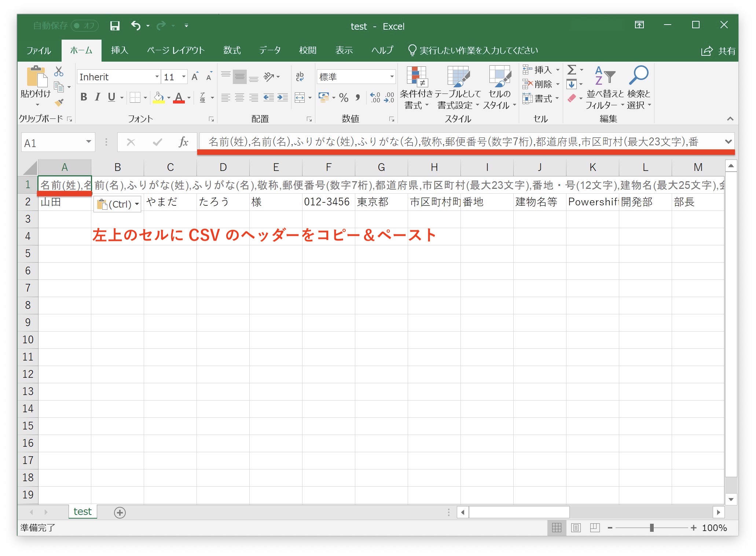Toggle the AutoSave switch
This screenshot has height=556, width=756.
point(85,26)
